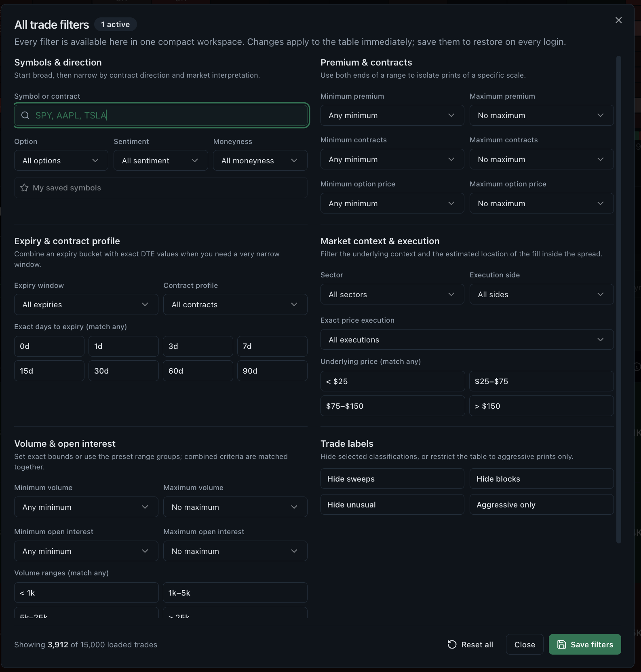Toggle the < $25 underlying price chip
Image resolution: width=641 pixels, height=672 pixels.
[x=392, y=381]
